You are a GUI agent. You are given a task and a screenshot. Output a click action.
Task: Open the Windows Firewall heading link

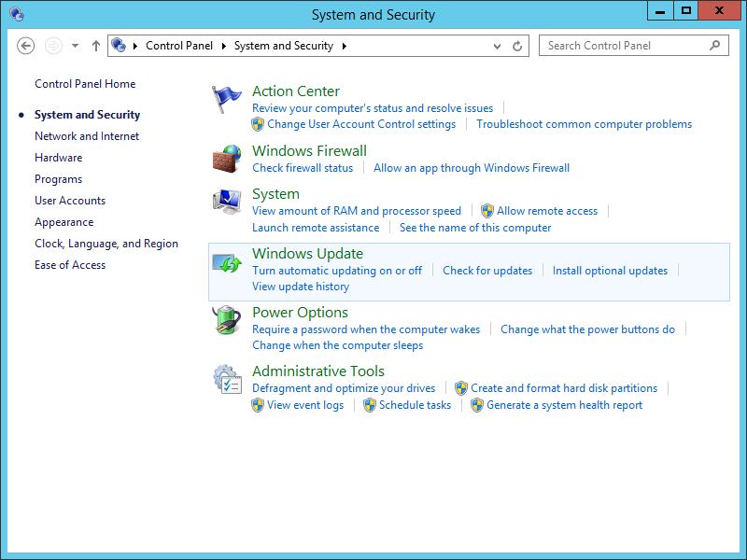(310, 151)
